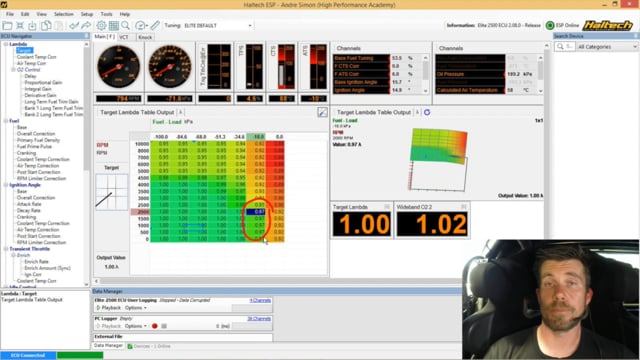Select Proportional Gain under O2 Control
This screenshot has height=360, width=640.
pos(43,82)
